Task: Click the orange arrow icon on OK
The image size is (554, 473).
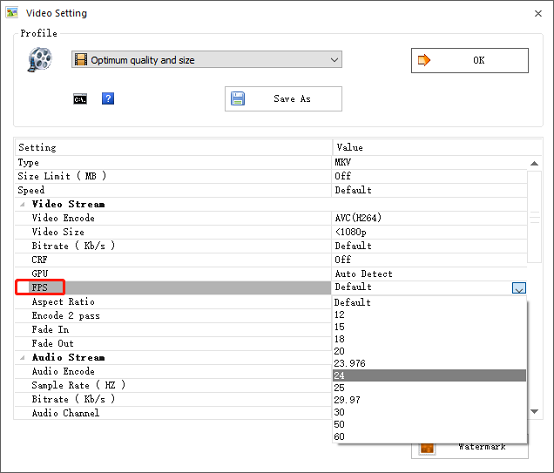Action: point(424,60)
